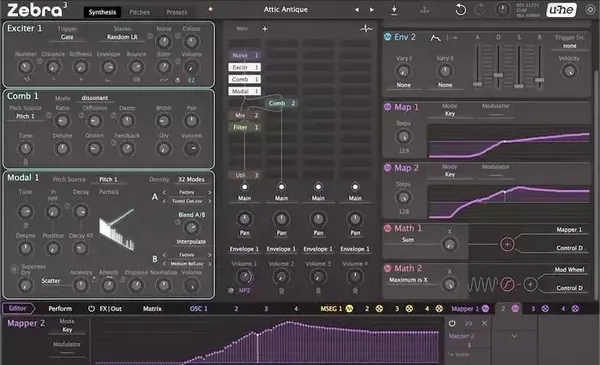Close the Mapper 2 side panel with X
The height and width of the screenshot is (365, 600).
(484, 323)
